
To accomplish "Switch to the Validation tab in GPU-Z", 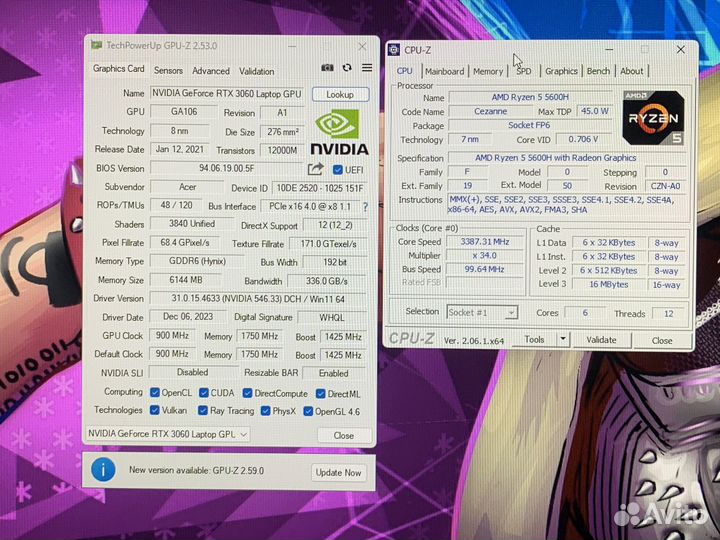I will tap(256, 72).
